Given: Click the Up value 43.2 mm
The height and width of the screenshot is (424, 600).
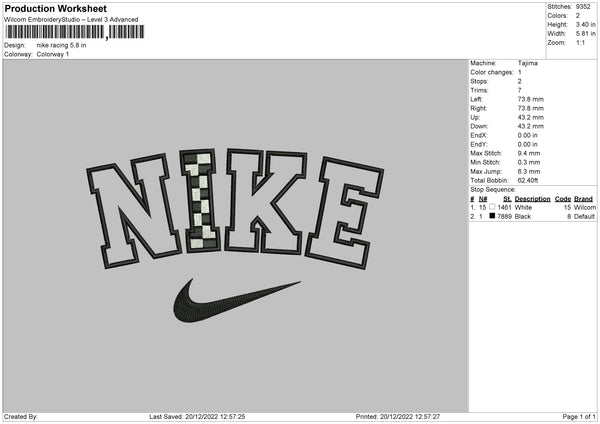Looking at the screenshot, I should pyautogui.click(x=531, y=117).
